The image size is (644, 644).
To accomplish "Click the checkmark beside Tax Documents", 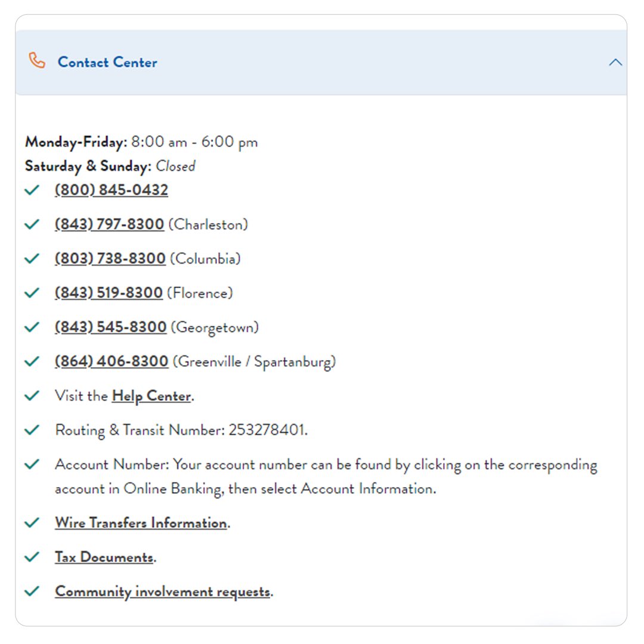I will tap(32, 556).
